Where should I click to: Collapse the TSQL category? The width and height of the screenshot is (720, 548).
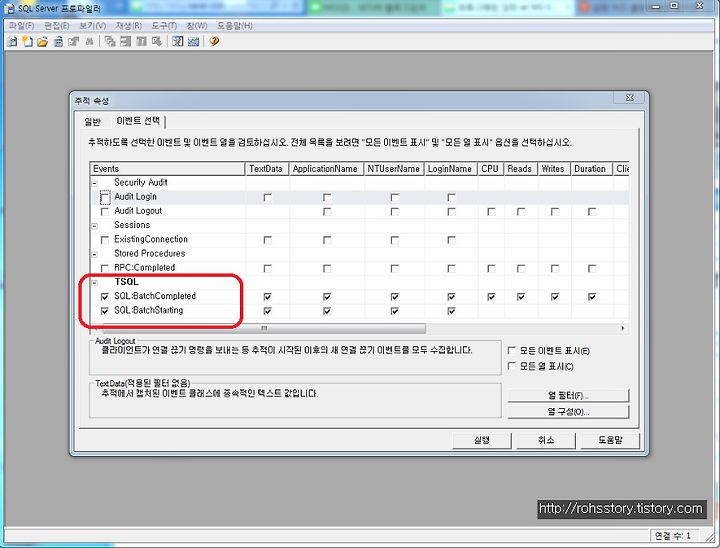95,283
